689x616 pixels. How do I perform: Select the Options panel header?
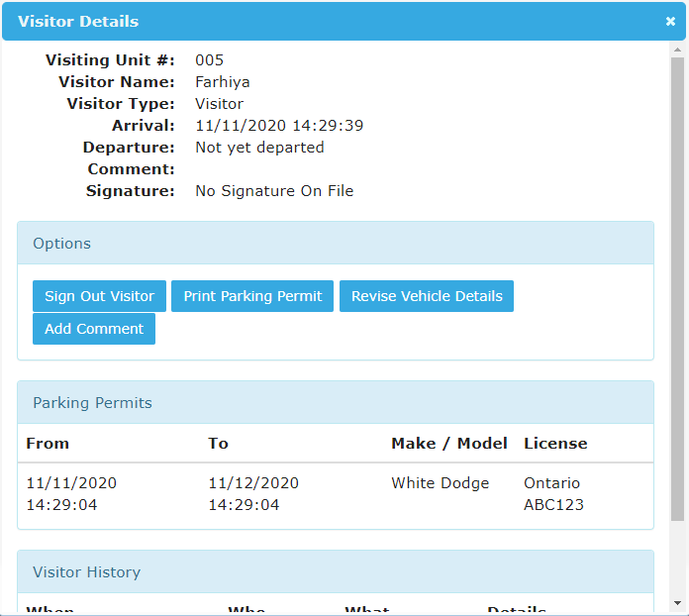[336, 244]
